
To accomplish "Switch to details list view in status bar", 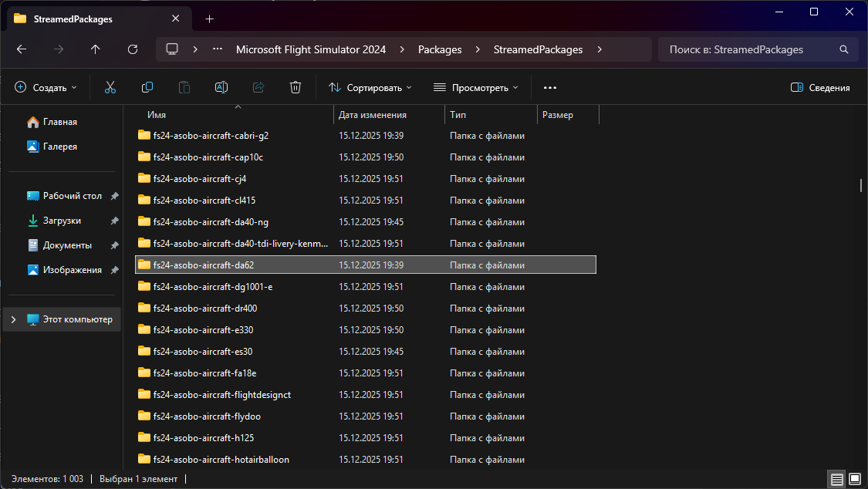I will pos(837,479).
